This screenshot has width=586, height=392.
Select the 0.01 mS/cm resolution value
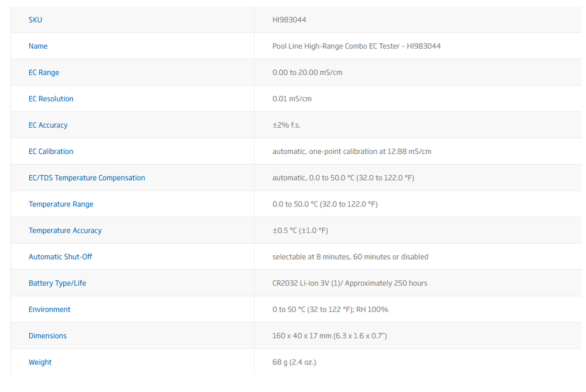click(x=292, y=99)
